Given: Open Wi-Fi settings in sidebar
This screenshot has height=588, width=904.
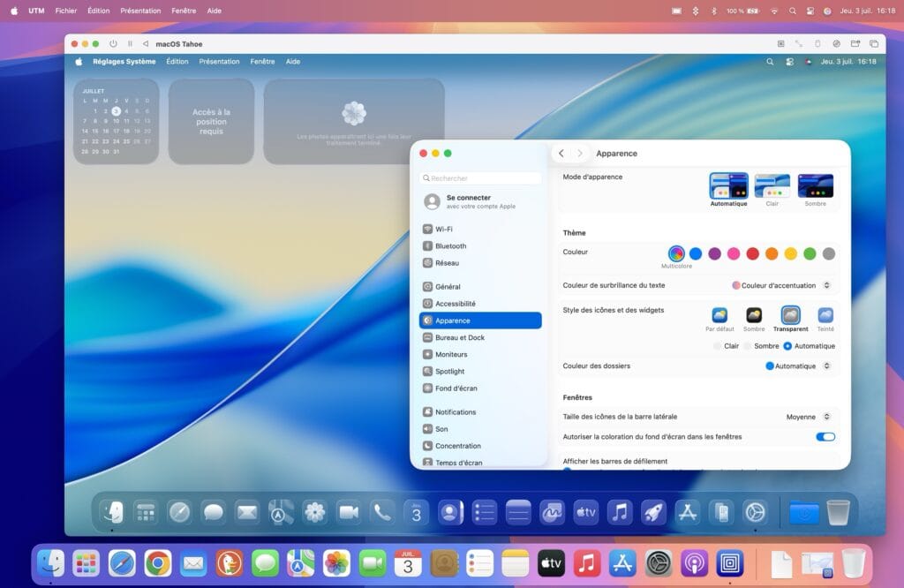Looking at the screenshot, I should tap(480, 229).
